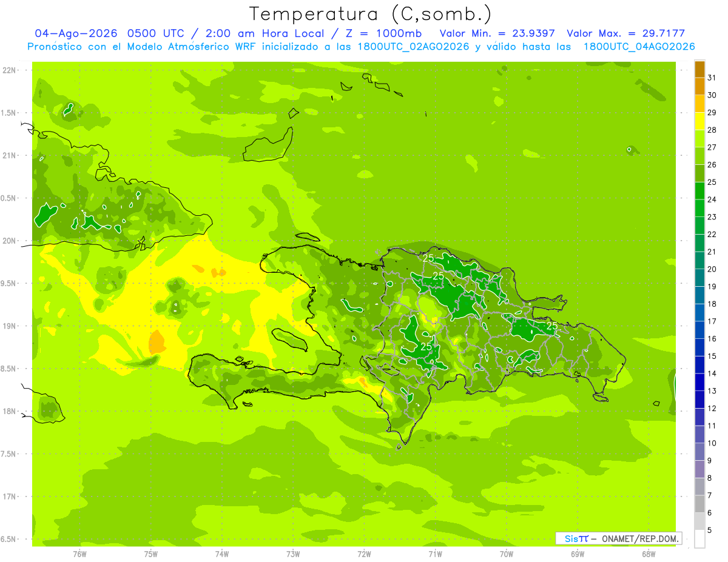Pick the lime swatch between 27 and 28
Screen dimensions: 728x562
tap(699, 138)
